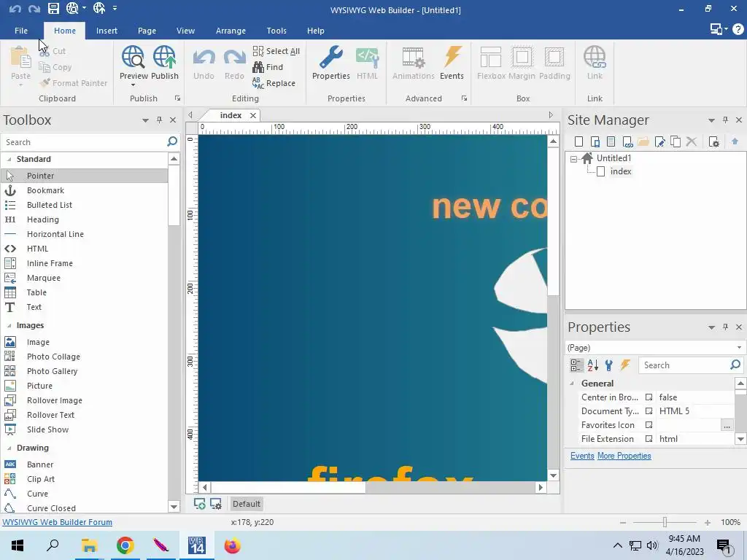Collapse the Standard toolbox section
Screen dimensions: 747x560
point(9,159)
